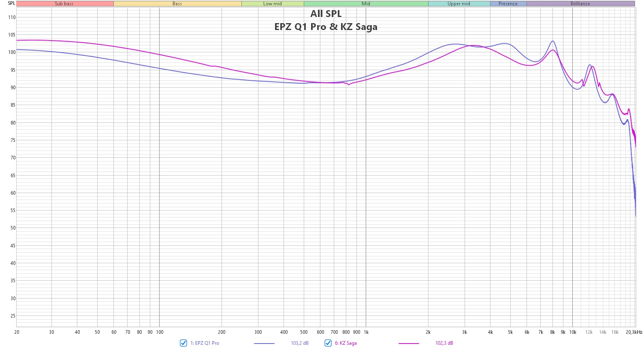Click the 'EPZ Q1 Pro & KZ Saga' subtitle
The height and width of the screenshot is (348, 644).
click(326, 27)
